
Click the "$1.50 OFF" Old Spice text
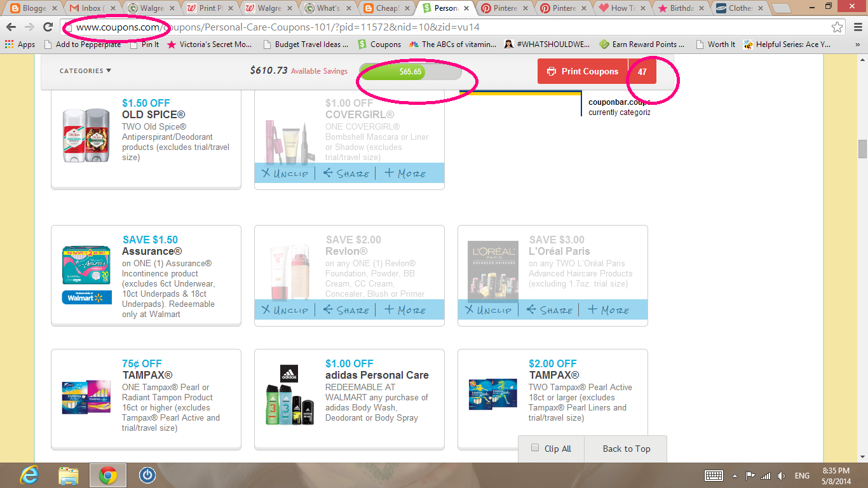[x=146, y=103]
